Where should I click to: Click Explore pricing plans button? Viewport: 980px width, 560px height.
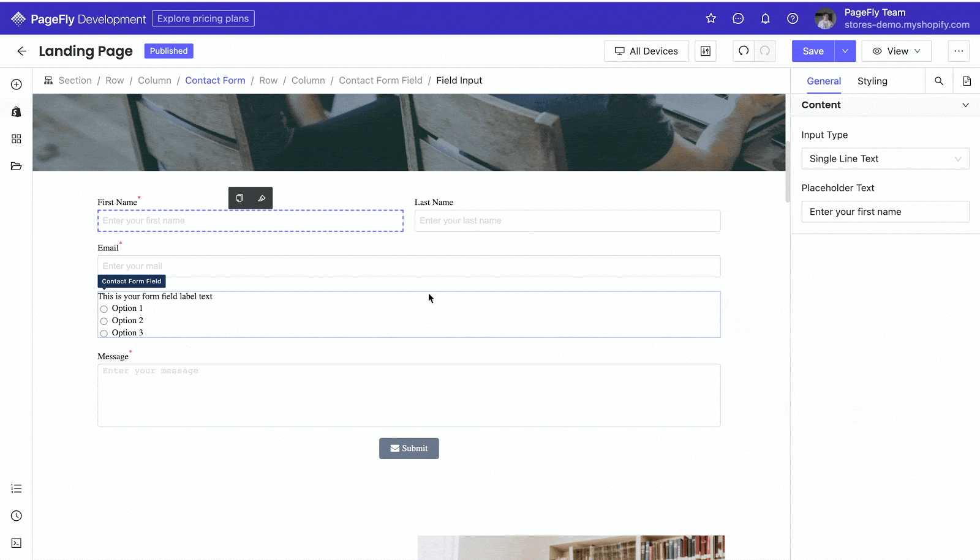pyautogui.click(x=203, y=18)
